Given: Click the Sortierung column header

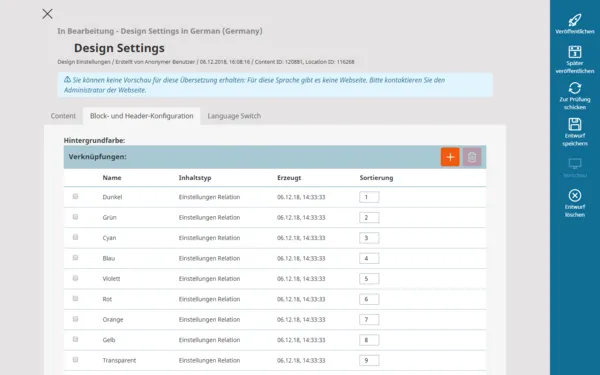Looking at the screenshot, I should pos(376,178).
